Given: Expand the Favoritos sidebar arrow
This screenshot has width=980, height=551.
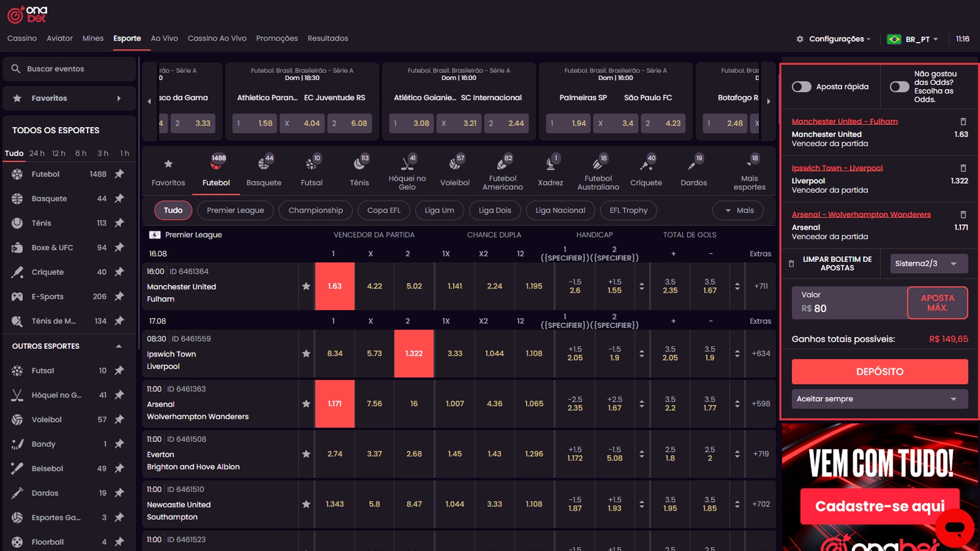Looking at the screenshot, I should (119, 98).
